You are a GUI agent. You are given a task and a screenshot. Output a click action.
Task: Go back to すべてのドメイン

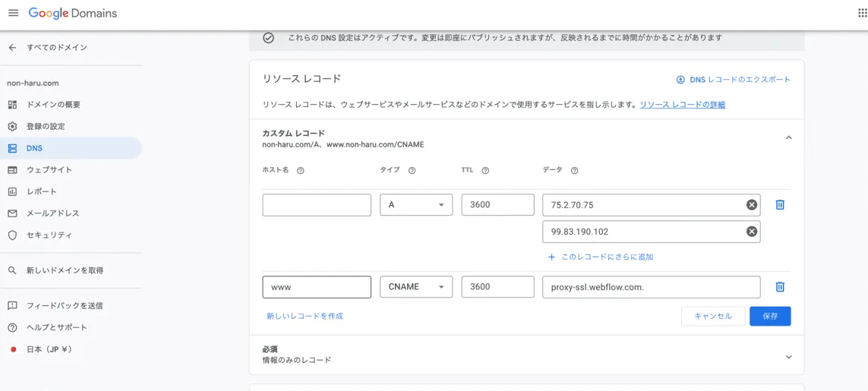point(48,48)
